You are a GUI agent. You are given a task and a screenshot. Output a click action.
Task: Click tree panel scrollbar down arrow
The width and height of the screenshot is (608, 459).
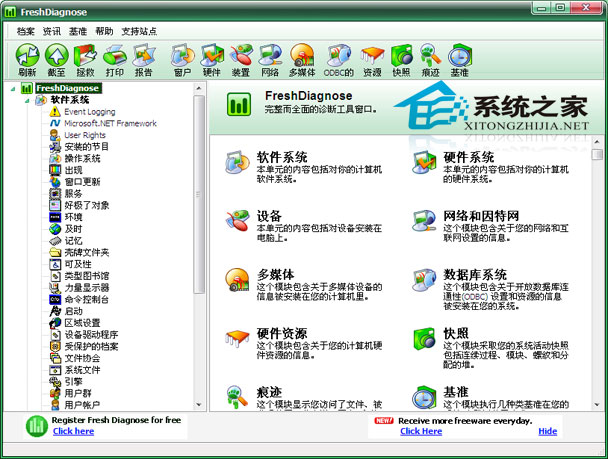click(199, 405)
